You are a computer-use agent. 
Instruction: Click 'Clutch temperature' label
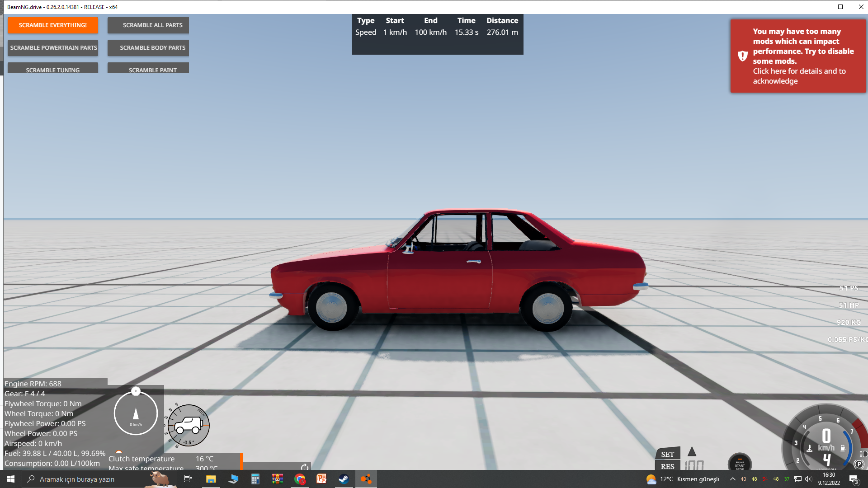[x=142, y=459]
